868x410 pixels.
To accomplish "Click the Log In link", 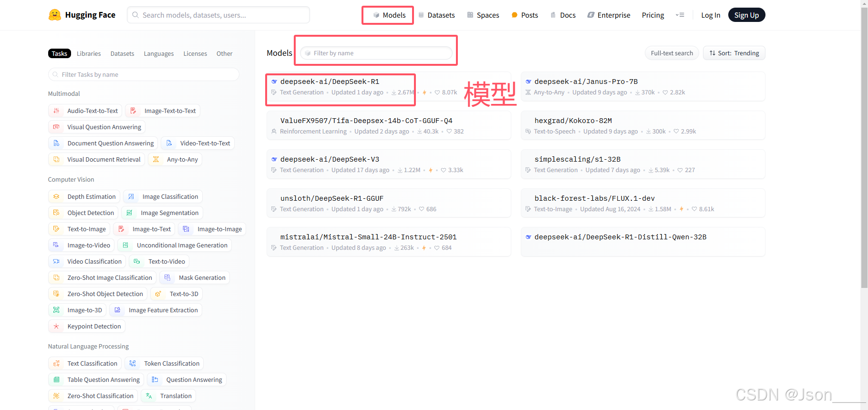I will 711,15.
